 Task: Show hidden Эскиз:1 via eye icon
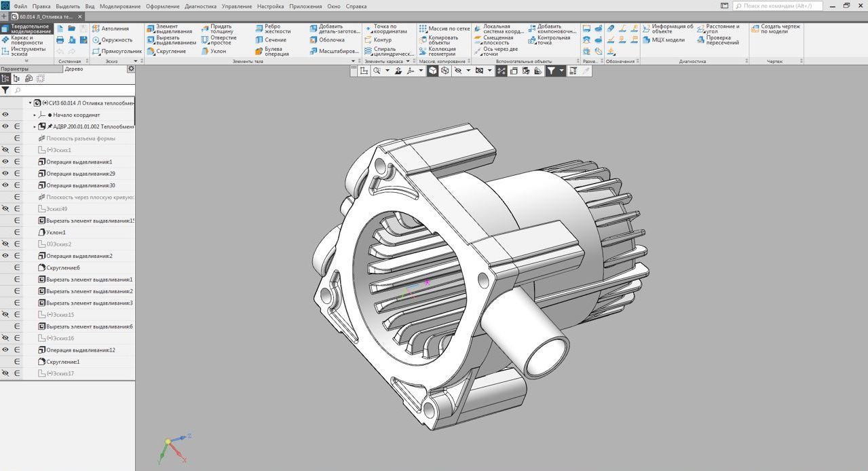tap(5, 150)
